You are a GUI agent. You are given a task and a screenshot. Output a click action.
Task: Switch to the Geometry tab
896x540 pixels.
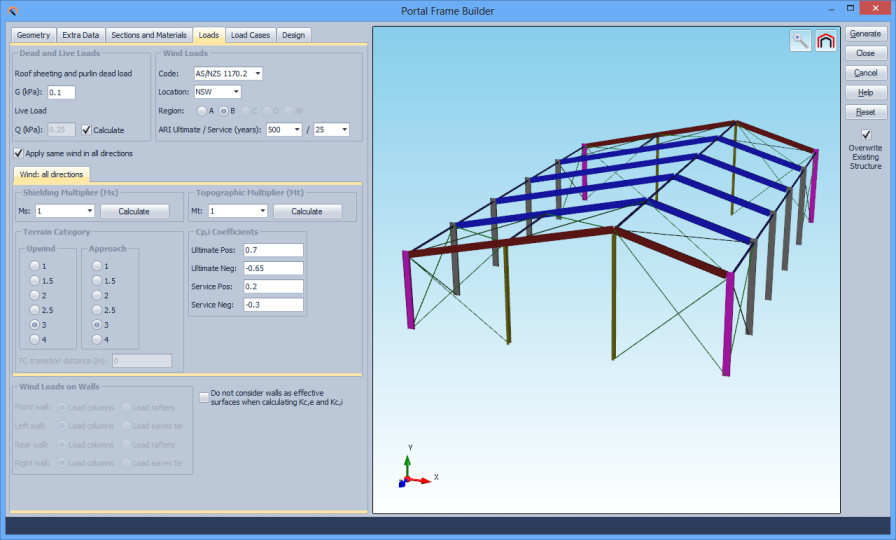tap(33, 35)
